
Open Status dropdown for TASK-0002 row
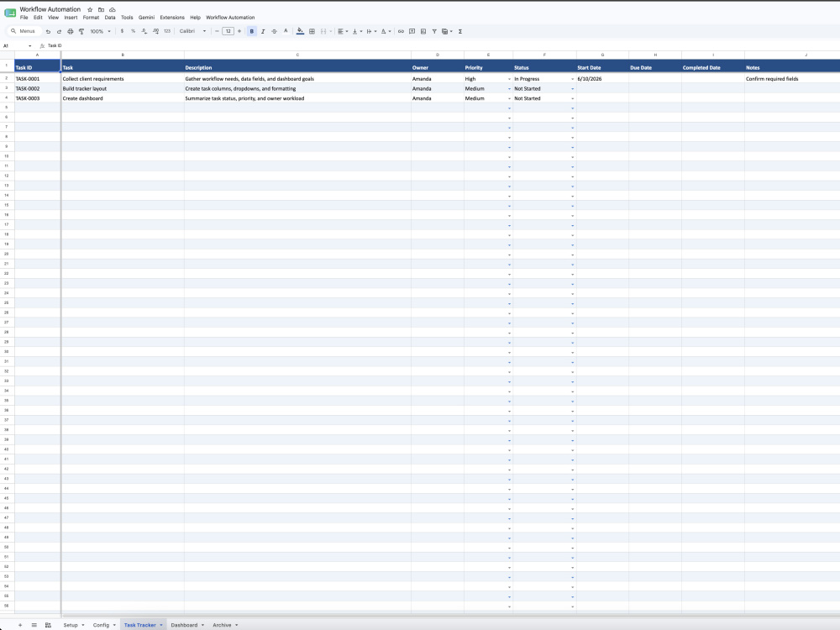point(573,89)
